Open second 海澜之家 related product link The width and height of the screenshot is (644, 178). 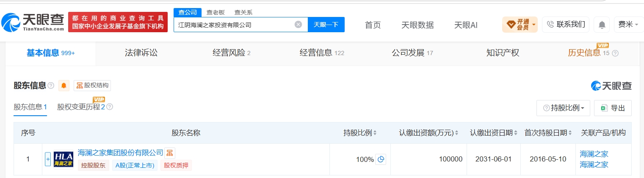click(x=594, y=164)
